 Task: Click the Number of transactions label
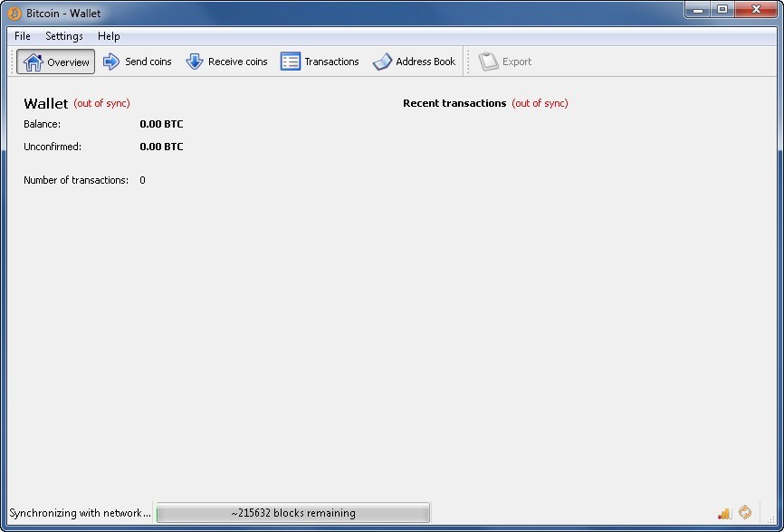[76, 180]
